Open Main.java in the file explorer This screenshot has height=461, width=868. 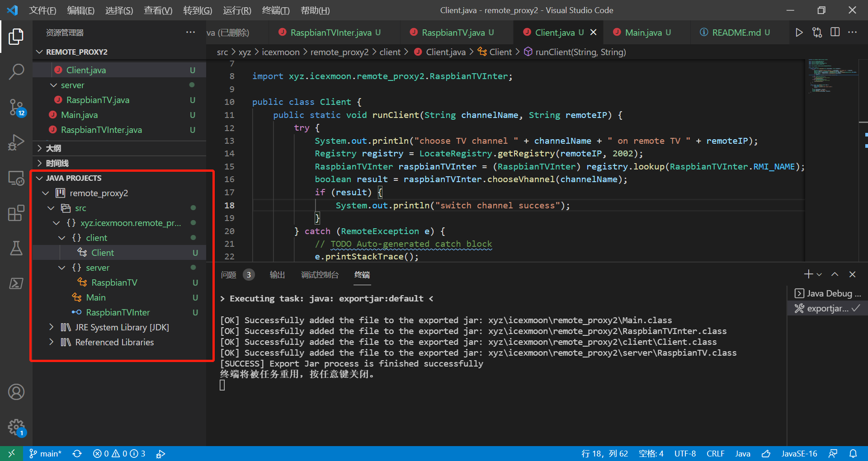click(x=119, y=115)
